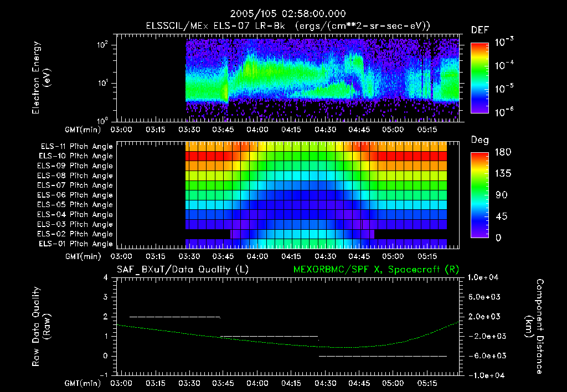Select the ELS-01 Pitch Angle row label
567x392 pixels.
[76, 244]
